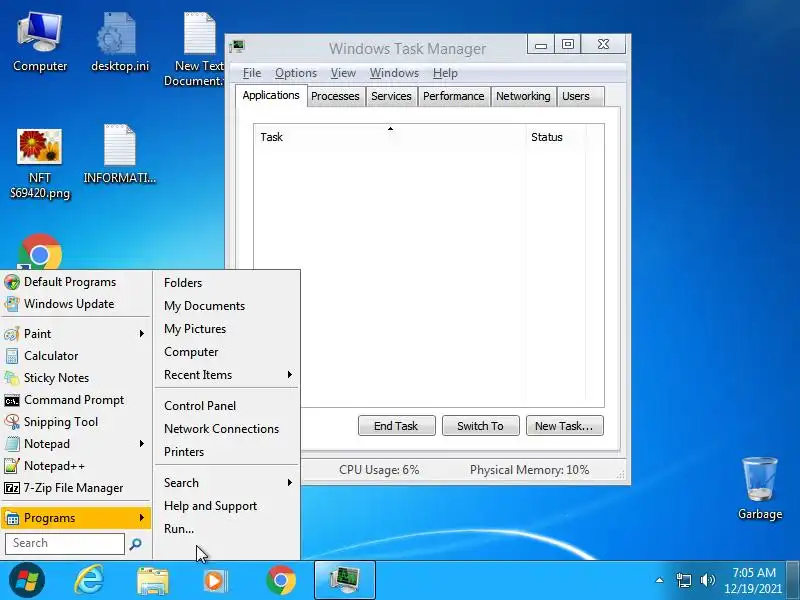Open Folders from the Start menu
Image resolution: width=800 pixels, height=600 pixels.
tap(227, 283)
